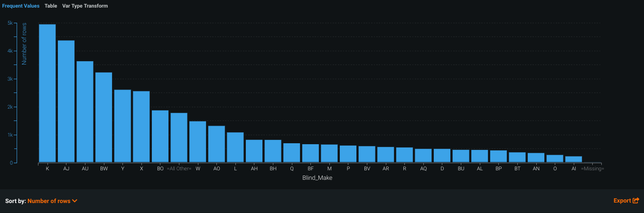The height and width of the screenshot is (213, 644).
Task: Open the Var Type Transform tab
Action: point(85,6)
